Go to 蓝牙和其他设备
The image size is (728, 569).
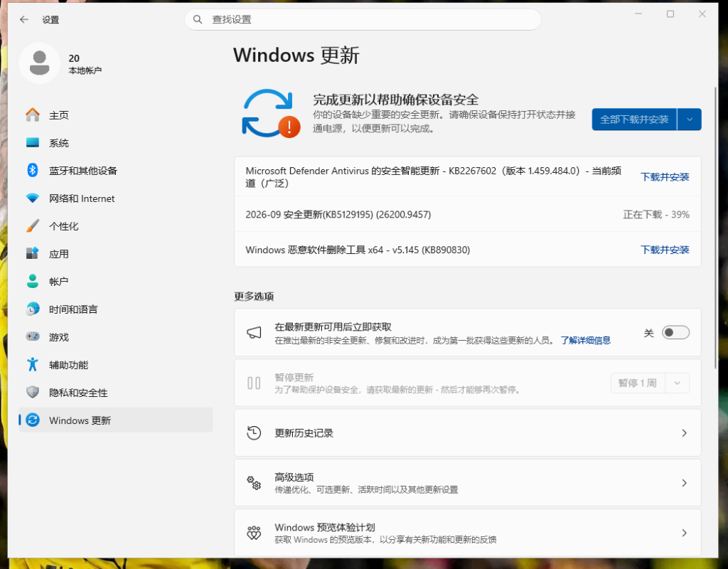tap(116, 171)
